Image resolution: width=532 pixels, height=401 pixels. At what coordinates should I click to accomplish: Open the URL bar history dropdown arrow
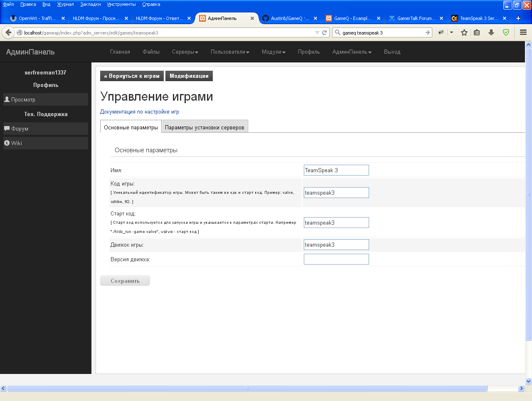coord(317,32)
